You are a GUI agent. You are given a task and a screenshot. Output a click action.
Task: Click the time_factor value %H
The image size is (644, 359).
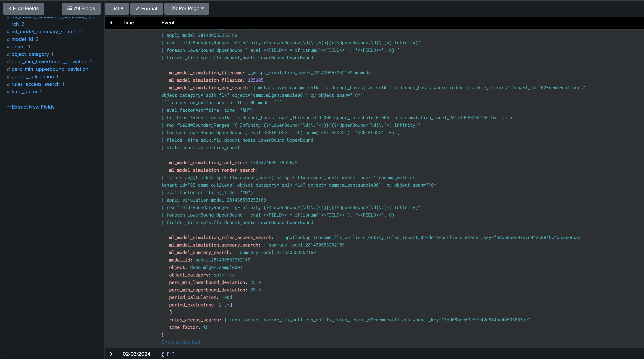[206, 328]
